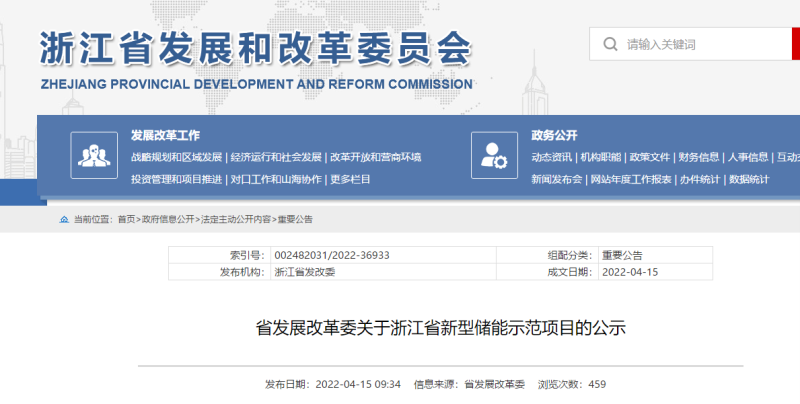
Task: Select 改革开放和营商环境 link
Action: point(376,157)
